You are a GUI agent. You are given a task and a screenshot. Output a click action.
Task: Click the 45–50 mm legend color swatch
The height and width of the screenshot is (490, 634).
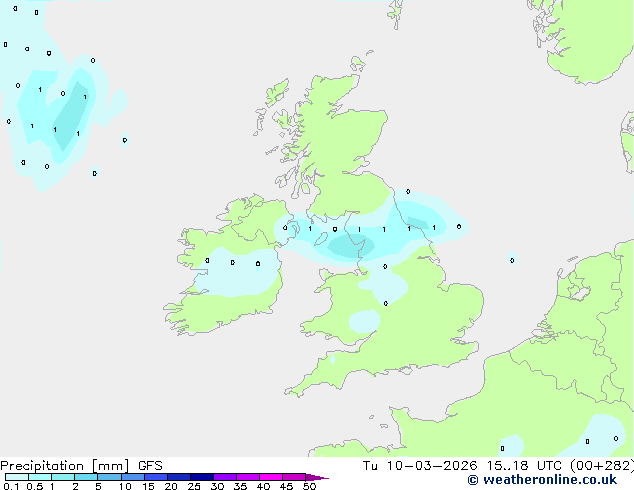click(294, 477)
